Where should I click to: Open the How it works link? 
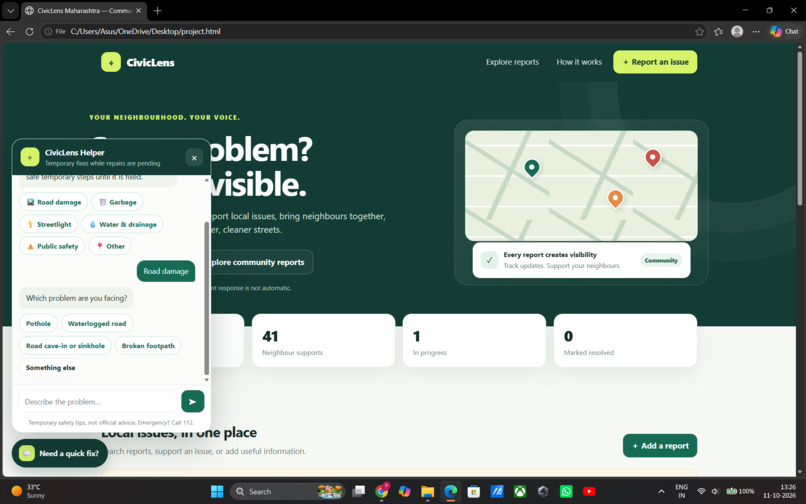pyautogui.click(x=579, y=62)
